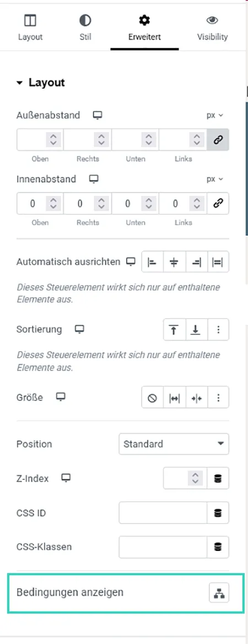The image size is (248, 644).
Task: Set Sortierung to end (arrow down icon)
Action: pos(196,329)
